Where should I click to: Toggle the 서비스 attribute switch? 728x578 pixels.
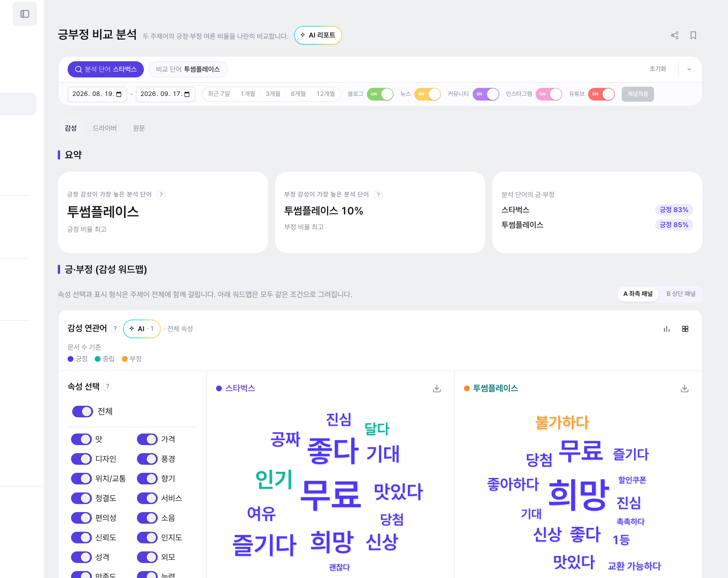click(x=147, y=498)
